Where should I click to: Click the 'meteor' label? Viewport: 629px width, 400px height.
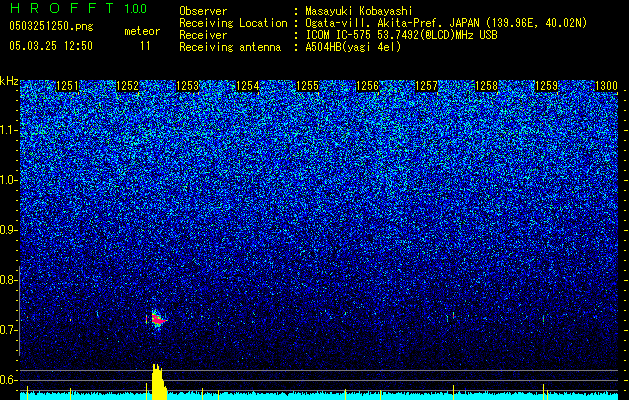click(x=142, y=31)
